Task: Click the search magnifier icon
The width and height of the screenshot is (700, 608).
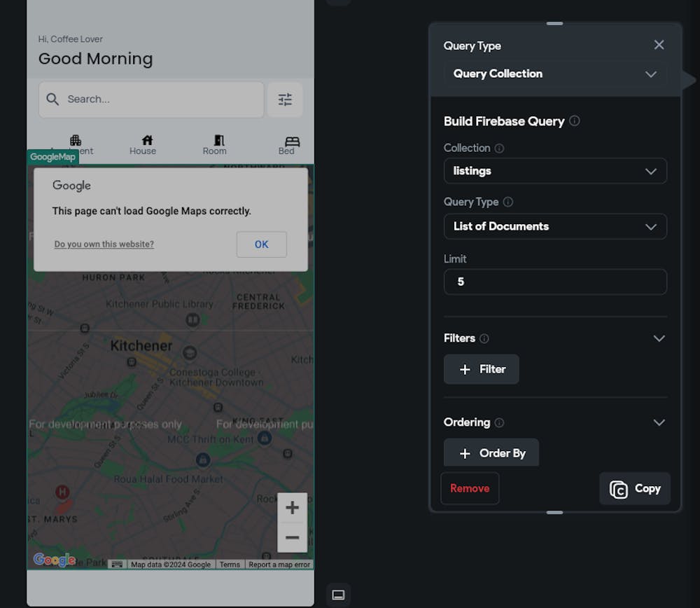Action: 52,99
